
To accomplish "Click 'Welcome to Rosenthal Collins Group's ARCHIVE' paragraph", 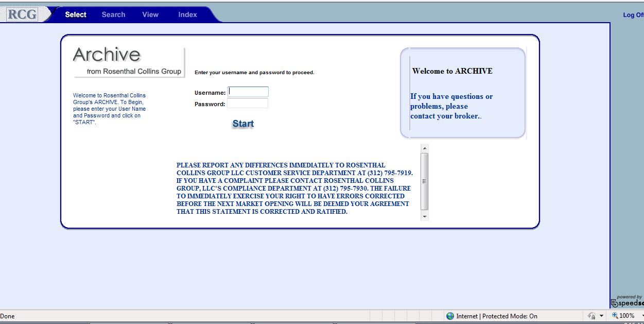I will pyautogui.click(x=109, y=109).
